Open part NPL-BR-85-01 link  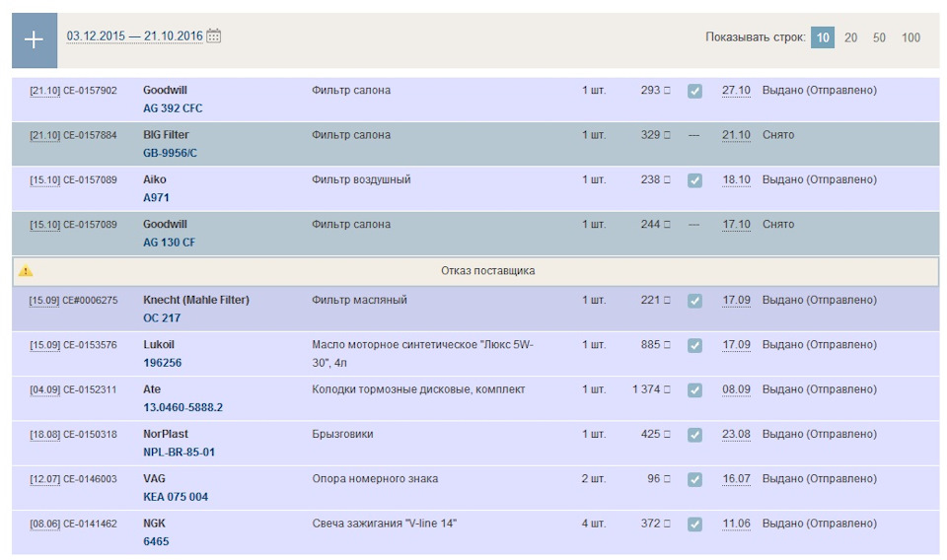tap(179, 453)
